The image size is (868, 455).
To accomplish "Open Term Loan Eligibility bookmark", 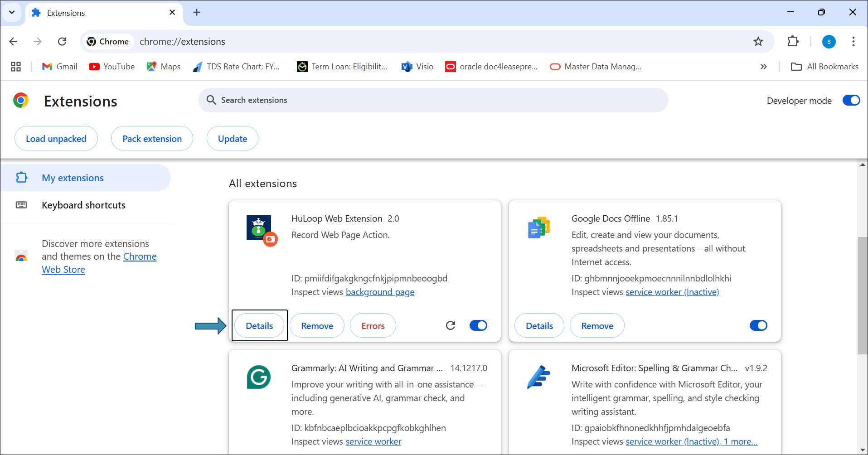I will 342,67.
